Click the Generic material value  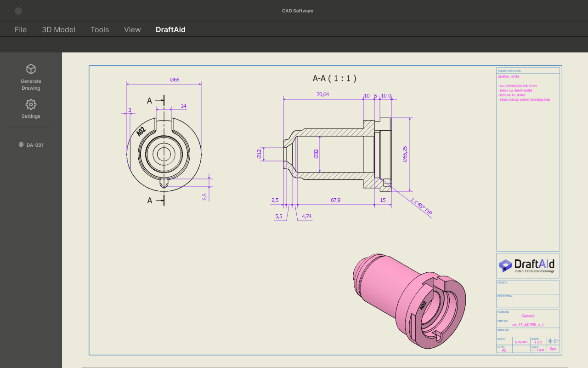click(x=528, y=316)
